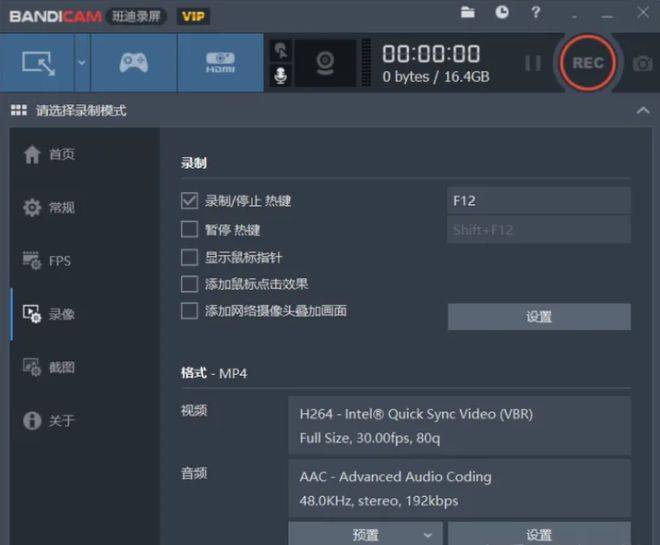
Task: Open the screen mode dropdown arrow
Action: pos(82,63)
